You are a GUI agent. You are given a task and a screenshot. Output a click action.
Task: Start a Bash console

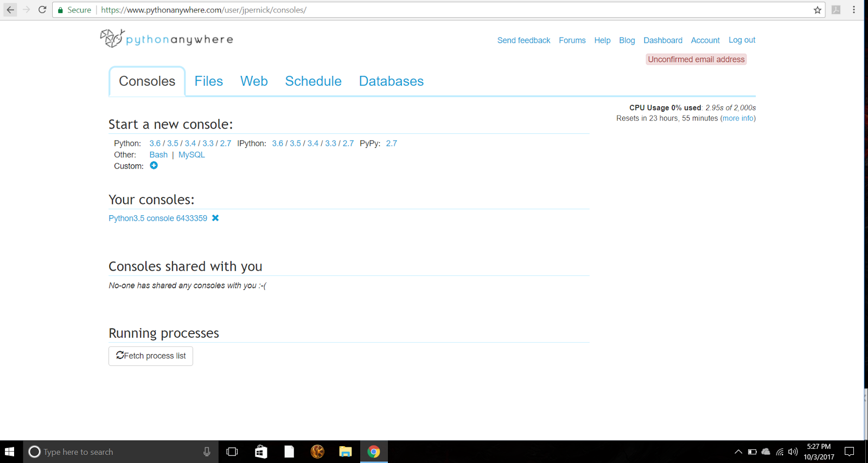(158, 155)
